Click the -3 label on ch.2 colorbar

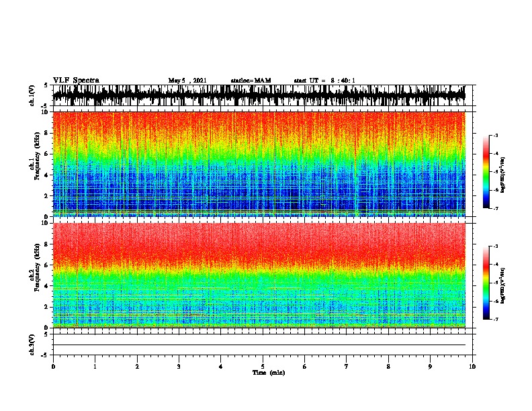pyautogui.click(x=495, y=246)
